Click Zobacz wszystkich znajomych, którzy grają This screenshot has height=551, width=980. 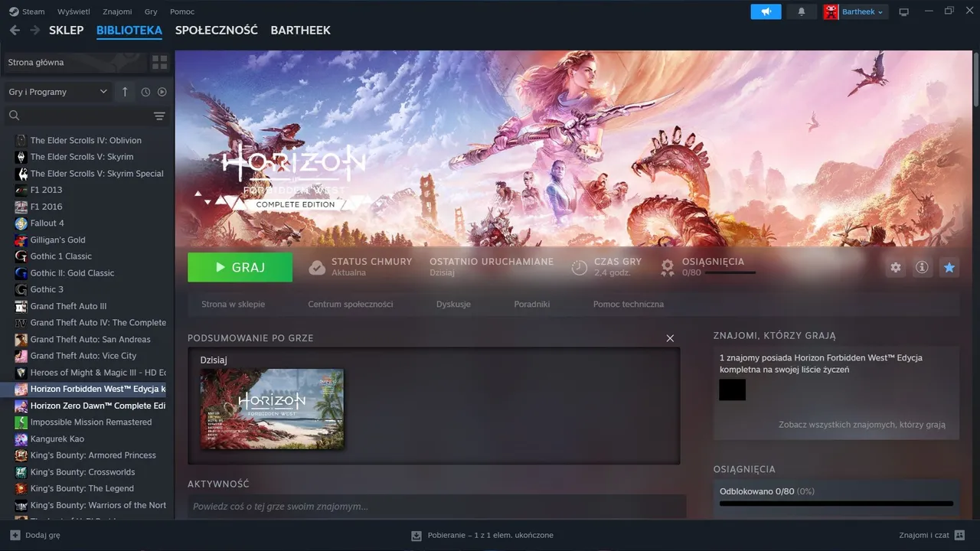pyautogui.click(x=862, y=425)
